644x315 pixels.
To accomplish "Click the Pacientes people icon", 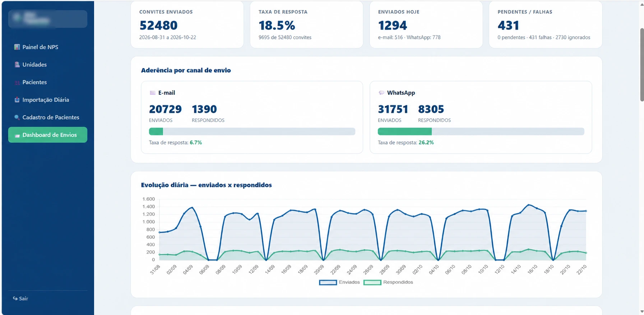I will pyautogui.click(x=17, y=82).
